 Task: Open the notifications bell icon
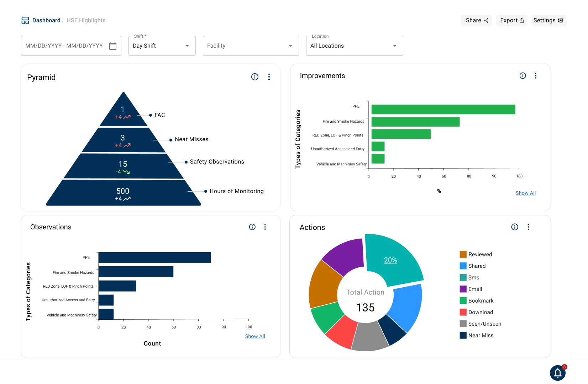click(558, 373)
